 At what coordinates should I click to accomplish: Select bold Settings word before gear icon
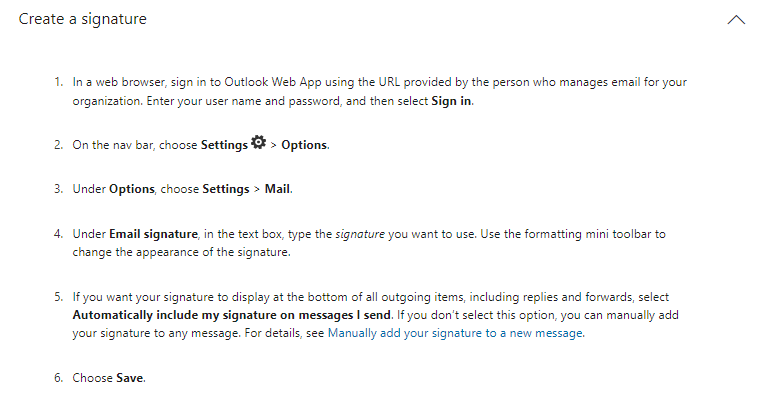pos(224,145)
